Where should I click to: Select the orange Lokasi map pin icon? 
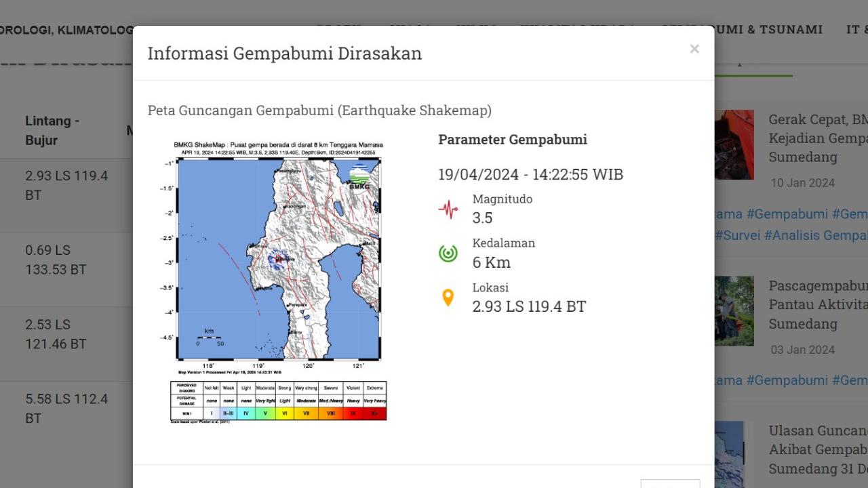(x=448, y=298)
